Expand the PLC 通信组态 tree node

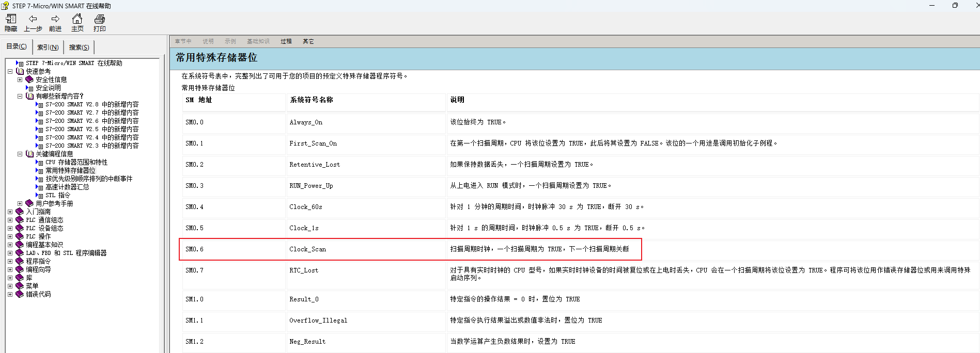10,220
